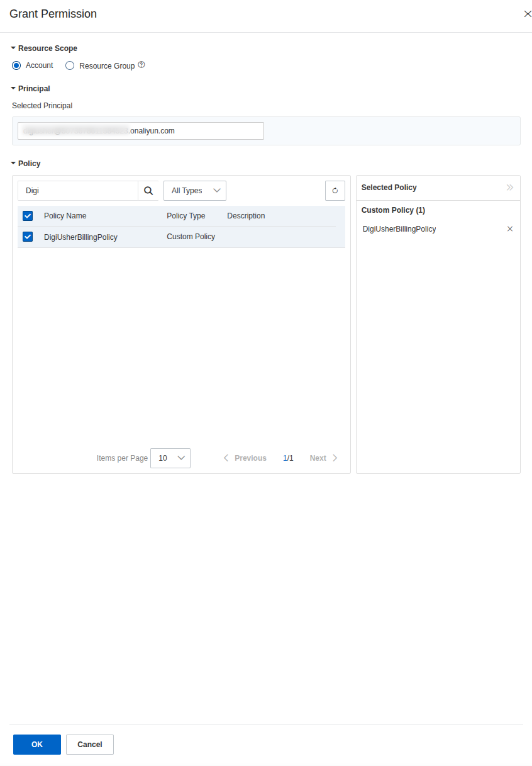Open Resource Group help tooltip icon
This screenshot has width=532, height=766.
pyautogui.click(x=141, y=65)
